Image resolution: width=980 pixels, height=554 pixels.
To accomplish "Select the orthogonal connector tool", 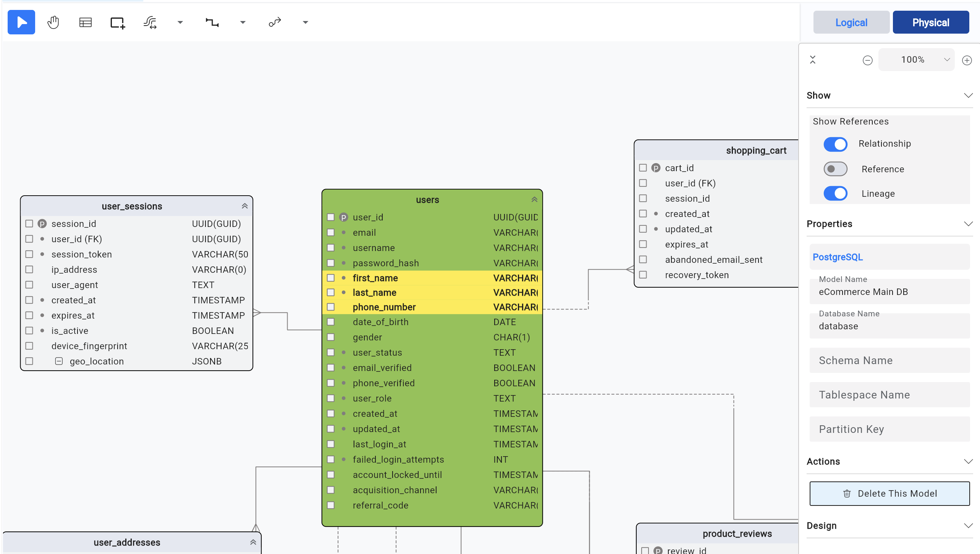I will pyautogui.click(x=212, y=22).
